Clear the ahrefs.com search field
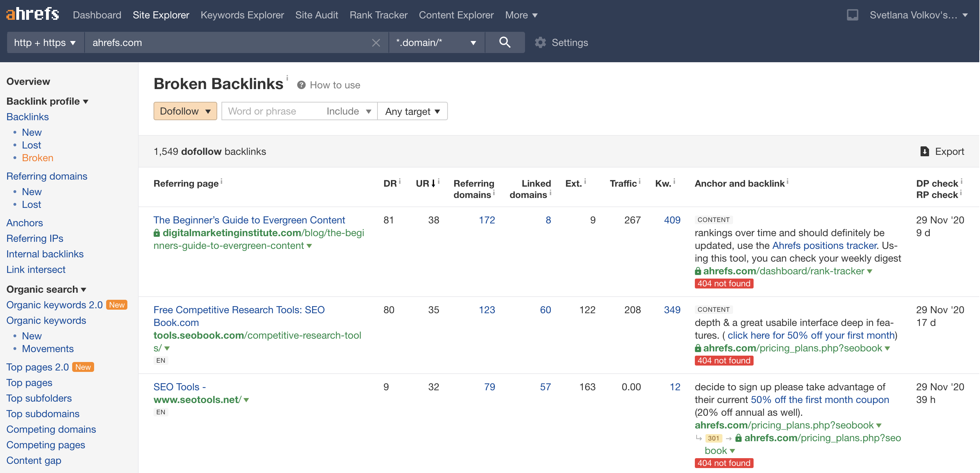 [x=375, y=42]
